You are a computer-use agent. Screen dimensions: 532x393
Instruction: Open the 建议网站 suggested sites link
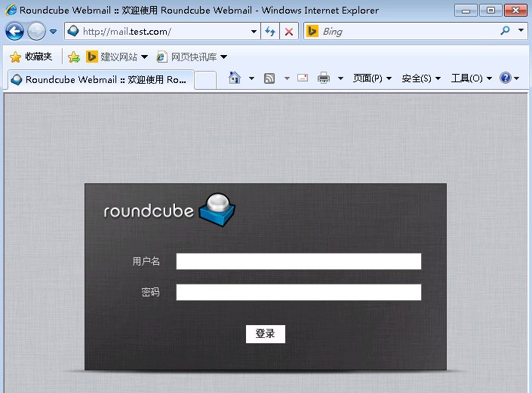click(118, 57)
